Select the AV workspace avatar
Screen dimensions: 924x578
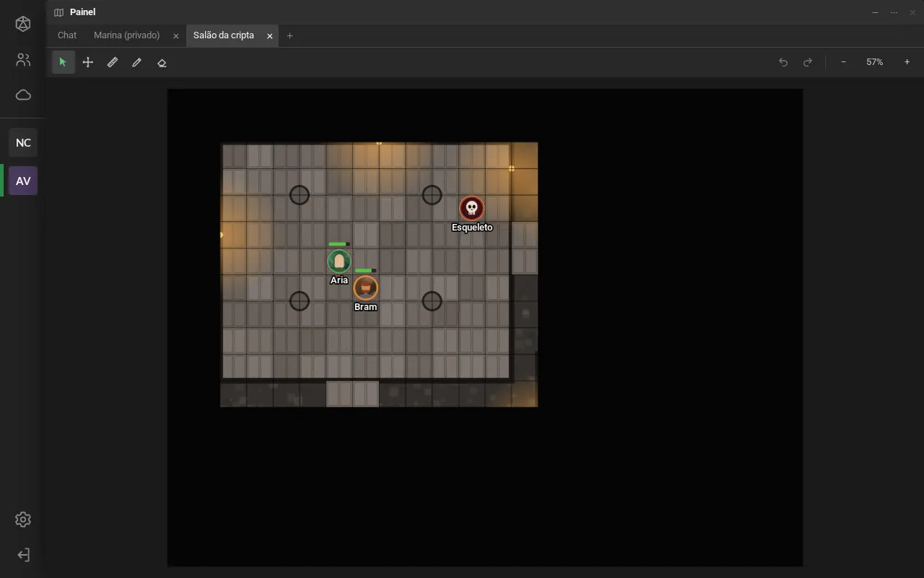click(x=23, y=181)
